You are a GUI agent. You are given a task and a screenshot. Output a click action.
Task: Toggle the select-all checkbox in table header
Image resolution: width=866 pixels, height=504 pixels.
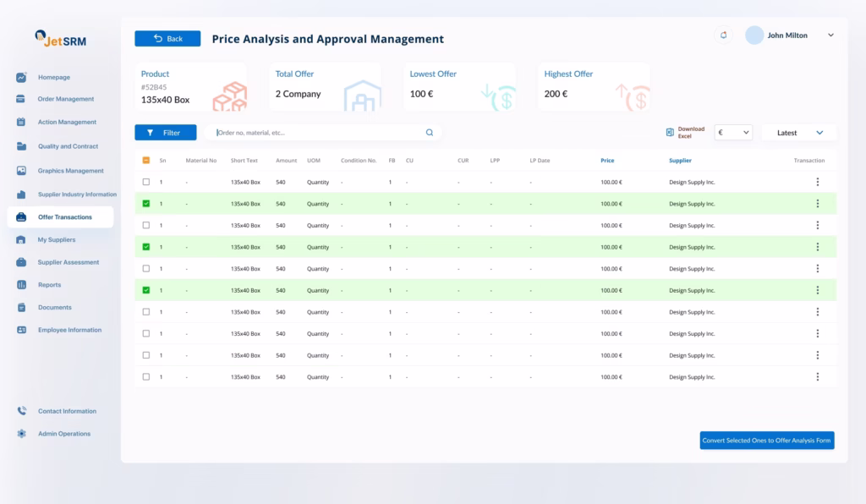(145, 160)
